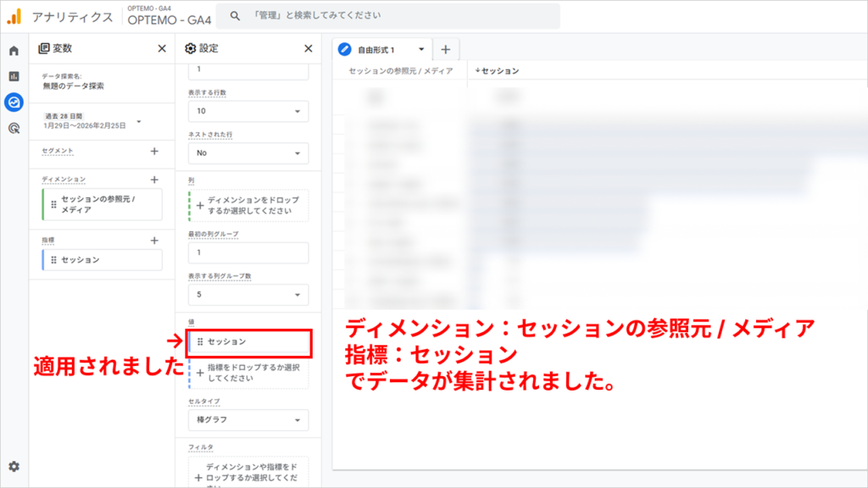Open the 自由形式 1 tab dropdown arrow
The image size is (868, 488).
420,50
